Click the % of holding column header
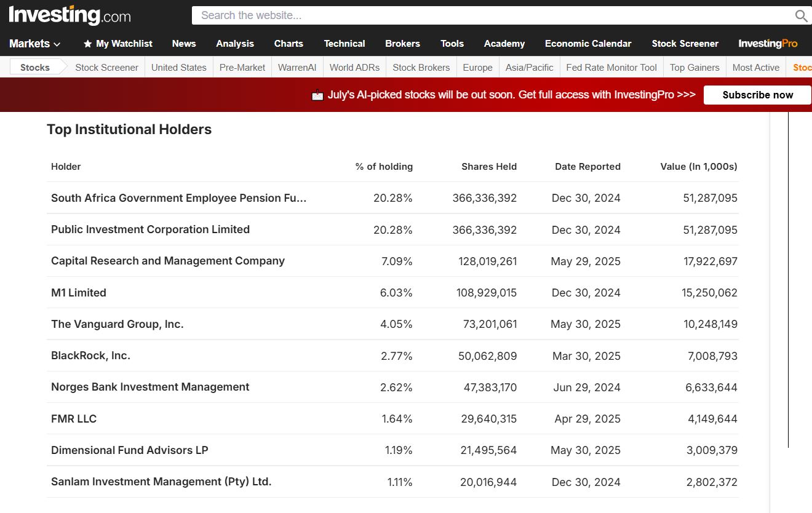This screenshot has width=812, height=513. click(384, 167)
